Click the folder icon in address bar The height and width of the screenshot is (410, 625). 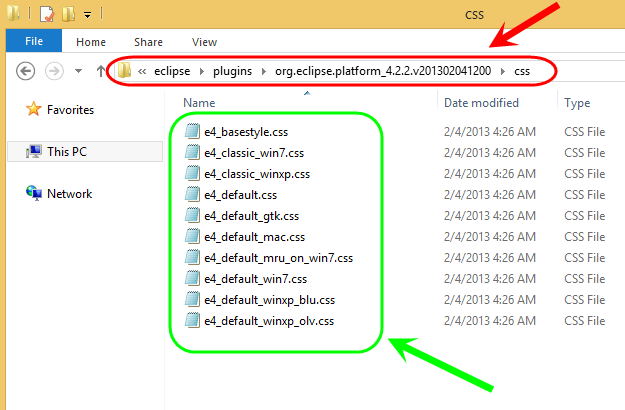tap(124, 71)
